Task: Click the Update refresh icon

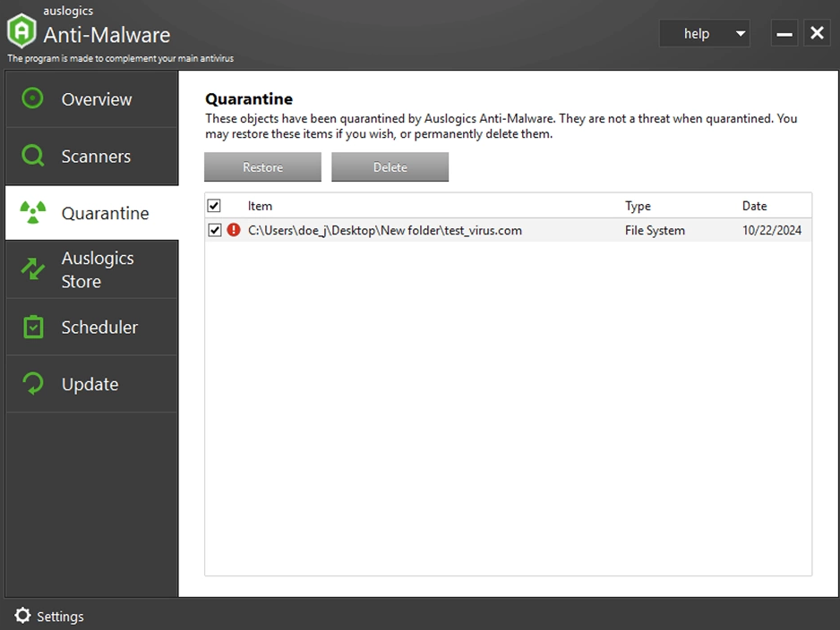Action: pos(33,384)
